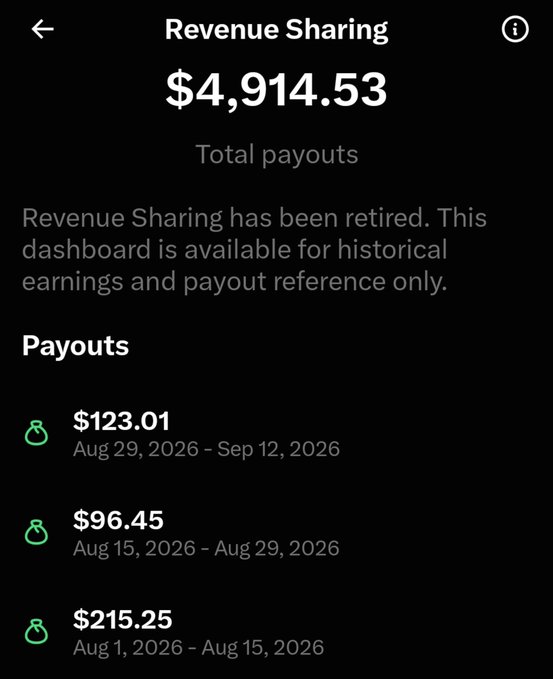Tap the Total payouts label
The image size is (553, 679).
click(x=277, y=155)
